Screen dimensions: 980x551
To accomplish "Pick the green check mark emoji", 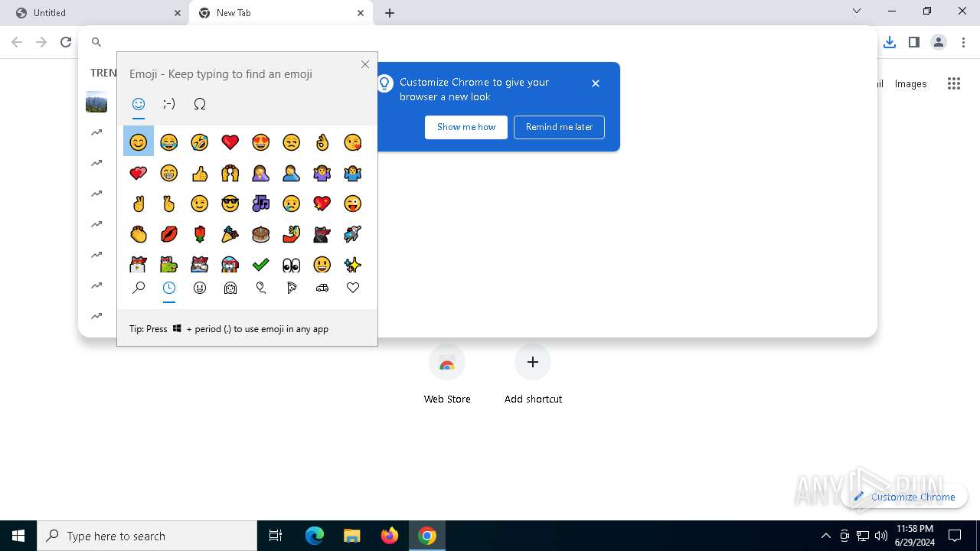I will tap(261, 265).
